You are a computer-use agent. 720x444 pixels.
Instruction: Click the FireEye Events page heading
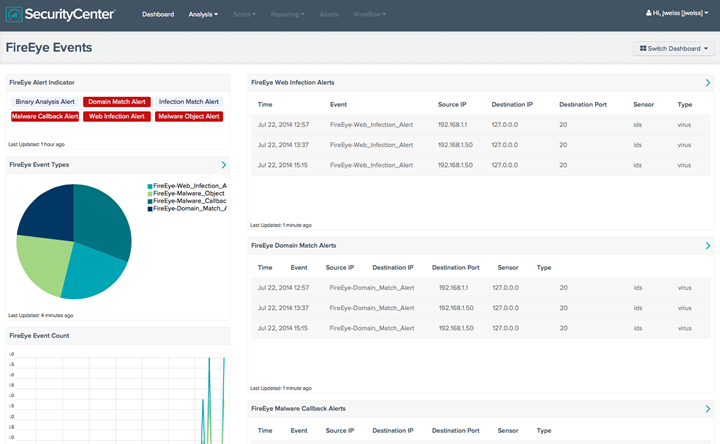click(49, 48)
